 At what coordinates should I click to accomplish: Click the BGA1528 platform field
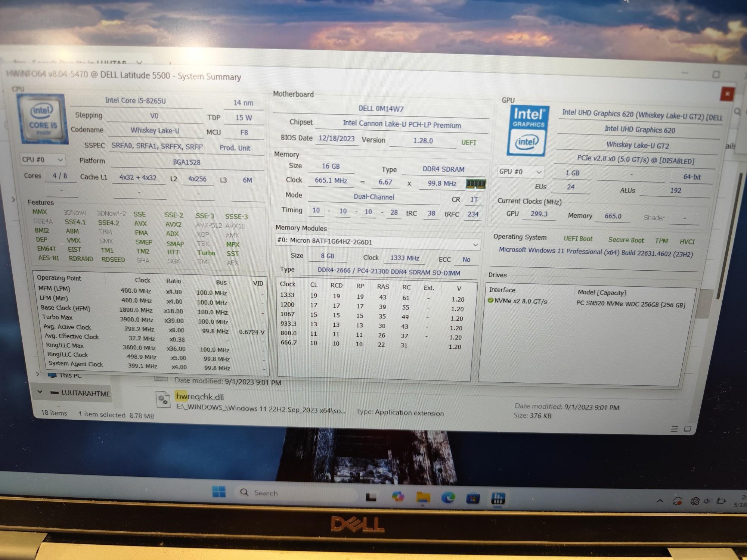point(187,162)
